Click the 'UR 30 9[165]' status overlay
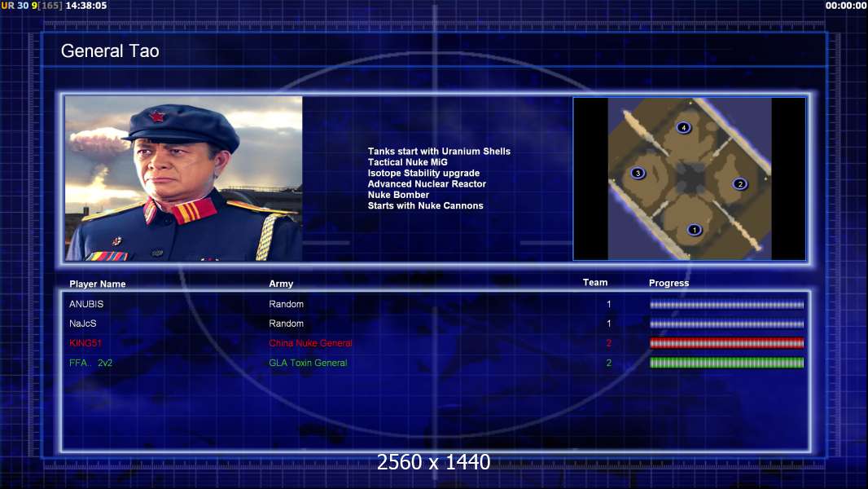Image resolution: width=868 pixels, height=489 pixels. coord(32,6)
